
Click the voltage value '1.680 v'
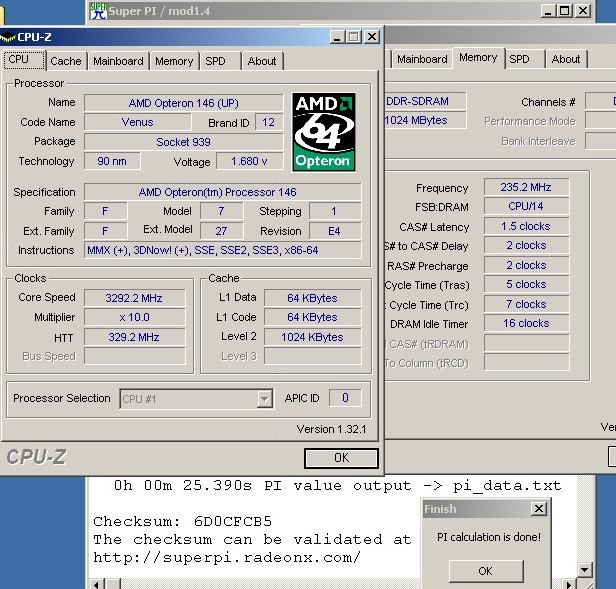(249, 161)
